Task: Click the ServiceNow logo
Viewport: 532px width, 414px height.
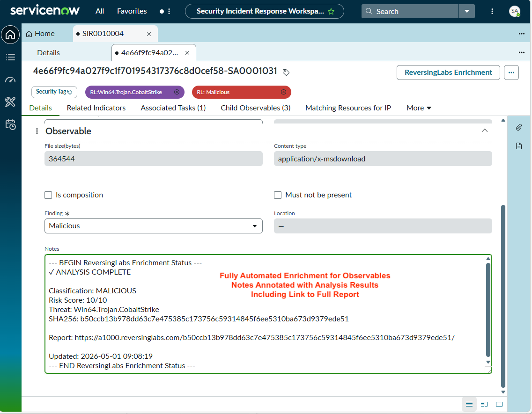Action: point(45,10)
